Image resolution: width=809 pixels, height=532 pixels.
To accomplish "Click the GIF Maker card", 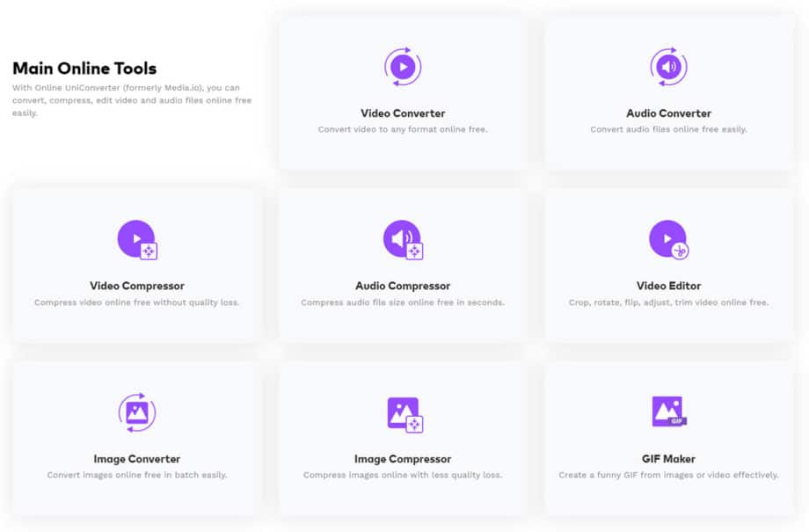I will coord(667,435).
